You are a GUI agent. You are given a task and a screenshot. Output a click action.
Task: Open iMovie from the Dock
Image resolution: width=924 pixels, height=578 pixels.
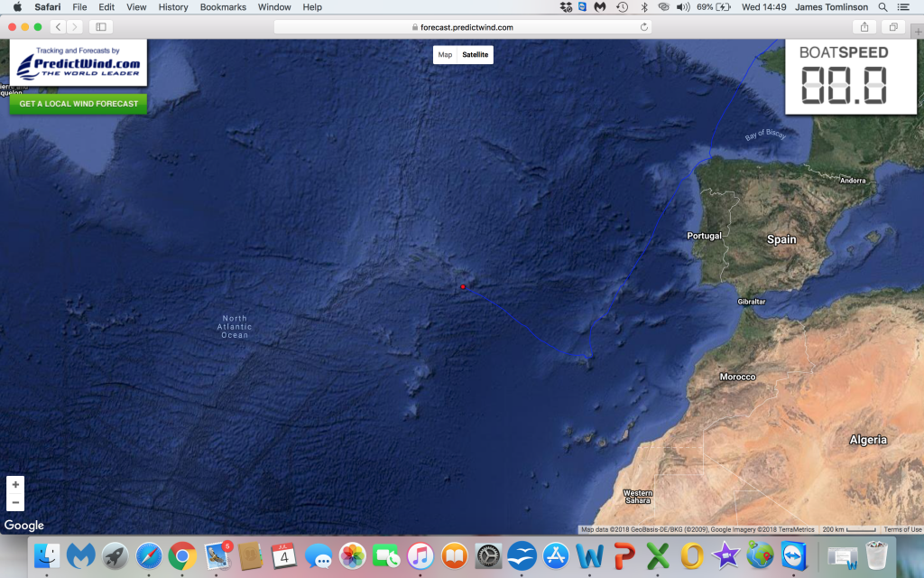726,555
